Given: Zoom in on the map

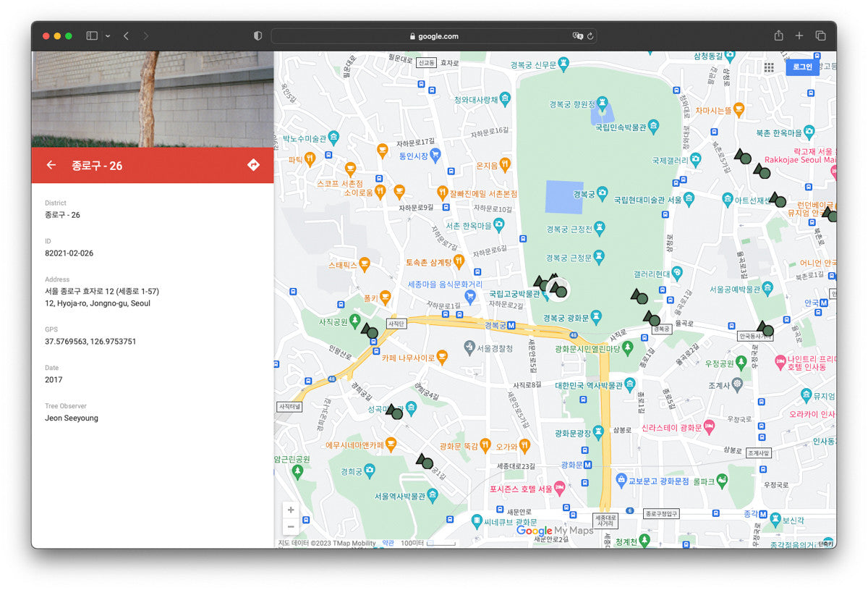Looking at the screenshot, I should pyautogui.click(x=291, y=510).
